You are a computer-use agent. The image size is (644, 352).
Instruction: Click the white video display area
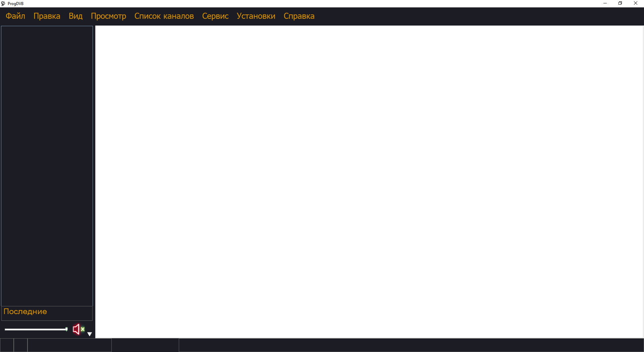pyautogui.click(x=369, y=181)
